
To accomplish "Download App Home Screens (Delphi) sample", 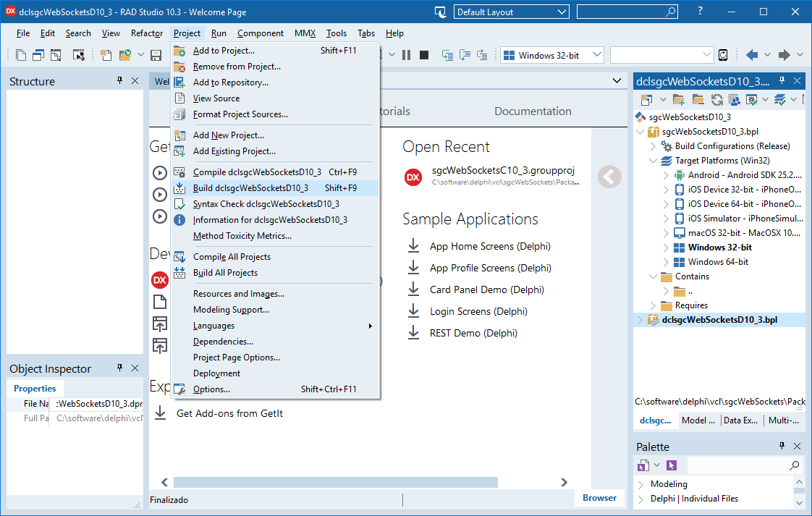I will point(490,246).
